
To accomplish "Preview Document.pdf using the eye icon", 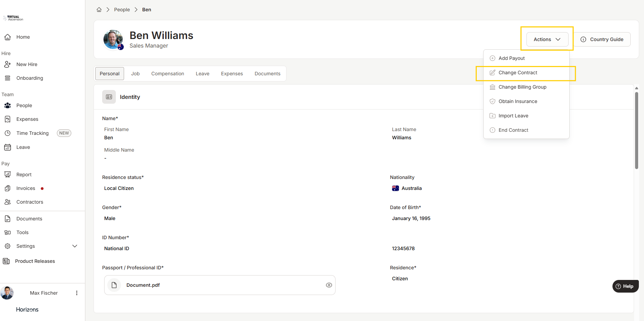I will pyautogui.click(x=329, y=285).
